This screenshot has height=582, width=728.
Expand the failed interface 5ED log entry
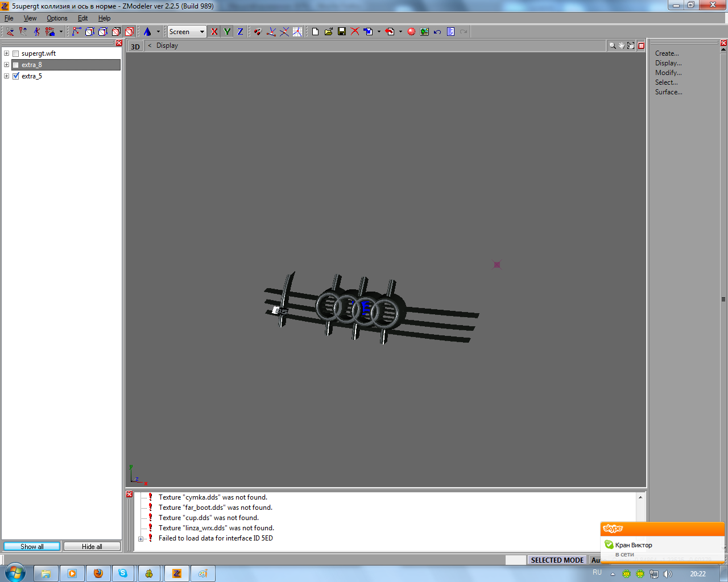coord(140,539)
